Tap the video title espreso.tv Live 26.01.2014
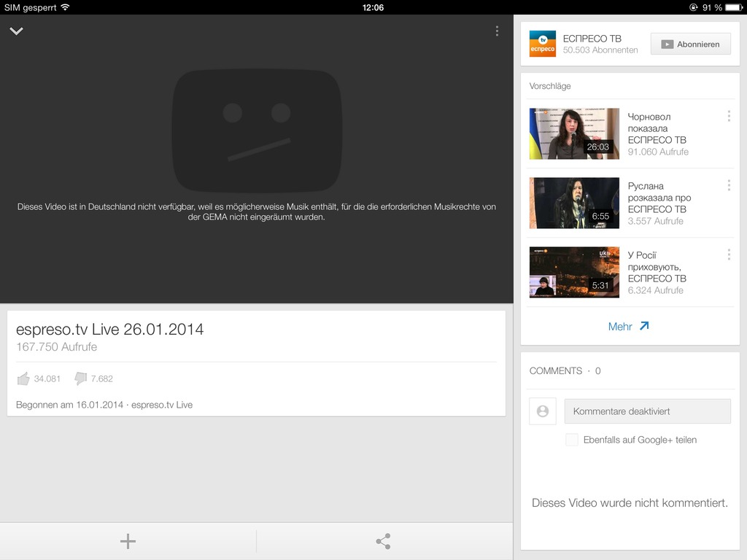 pyautogui.click(x=109, y=329)
